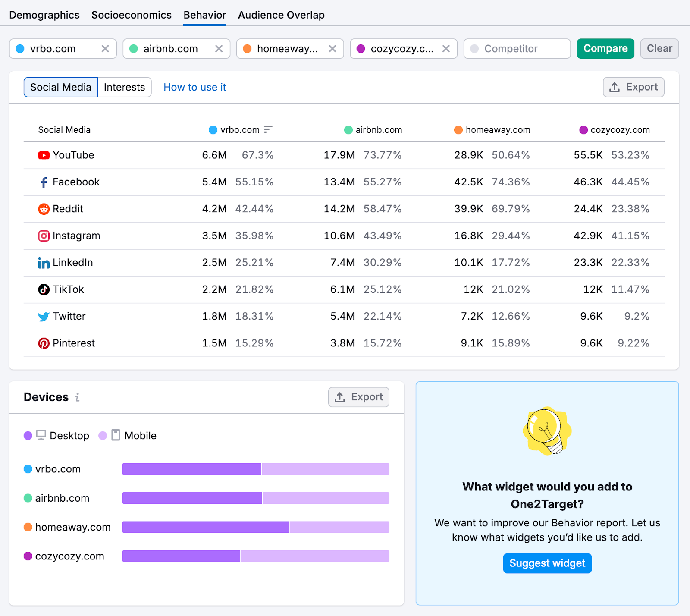Click the Twitter bird icon
Screen dimensions: 690x616
[44, 317]
